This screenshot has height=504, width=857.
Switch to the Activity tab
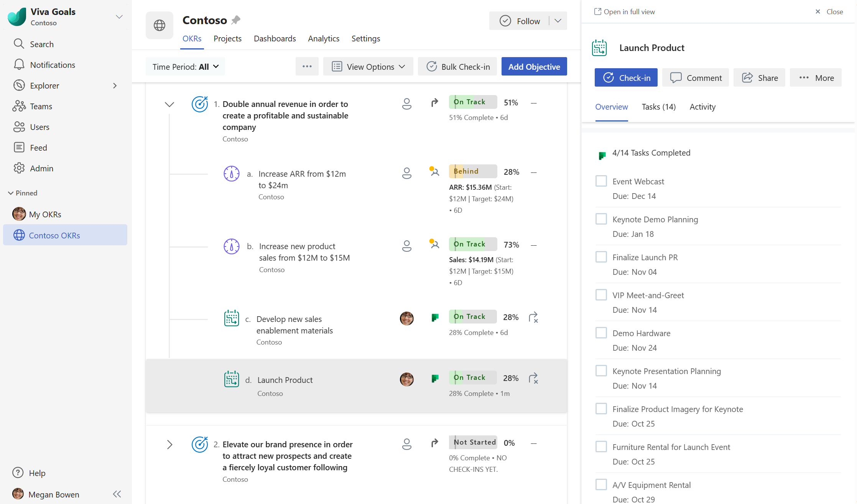click(702, 107)
